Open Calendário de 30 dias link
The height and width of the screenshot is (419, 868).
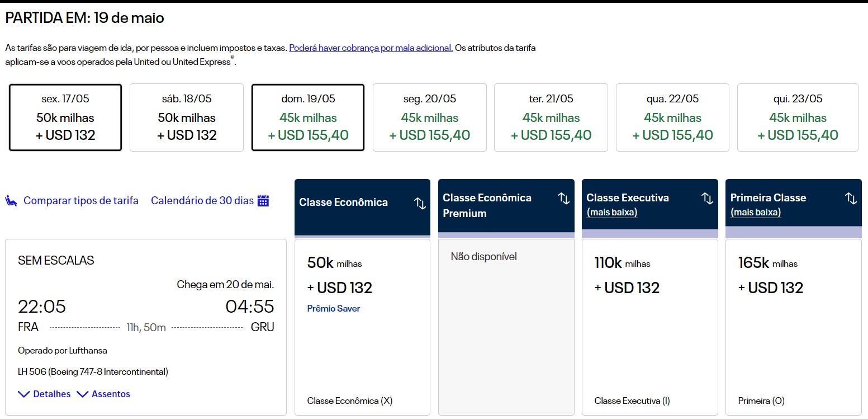tap(202, 201)
